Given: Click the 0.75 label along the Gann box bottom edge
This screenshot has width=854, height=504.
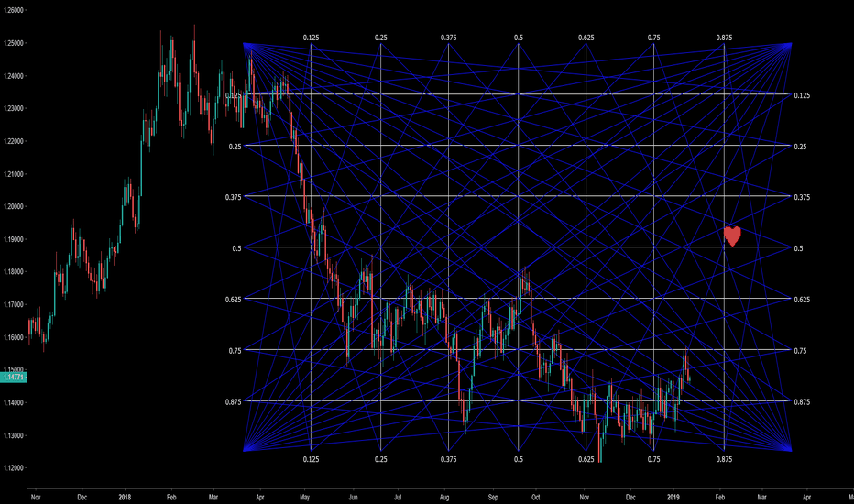Looking at the screenshot, I should click(653, 459).
